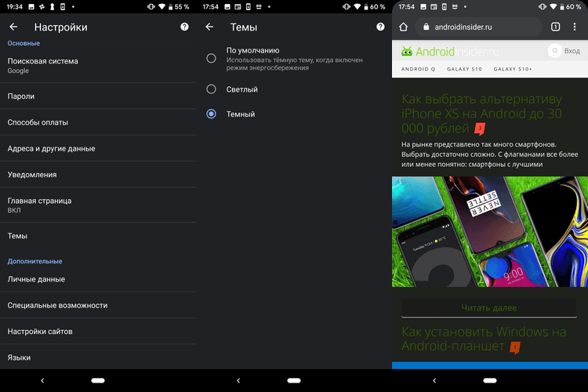The width and height of the screenshot is (588, 392).
Task: Tap the back arrow beside Темы title
Action: pyautogui.click(x=209, y=27)
